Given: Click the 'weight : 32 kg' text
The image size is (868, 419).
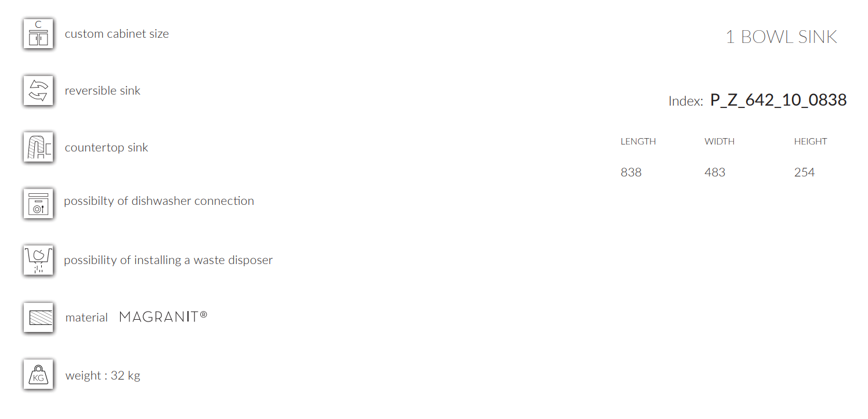Looking at the screenshot, I should tap(103, 375).
